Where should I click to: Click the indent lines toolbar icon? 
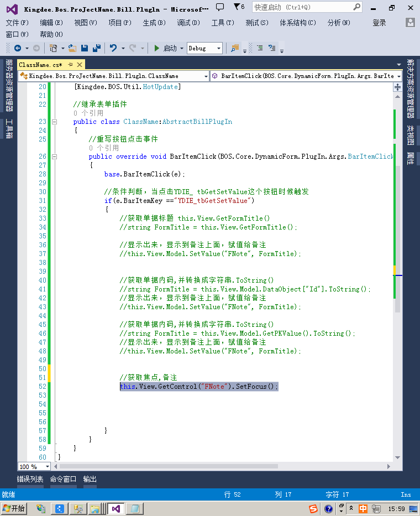260,48
